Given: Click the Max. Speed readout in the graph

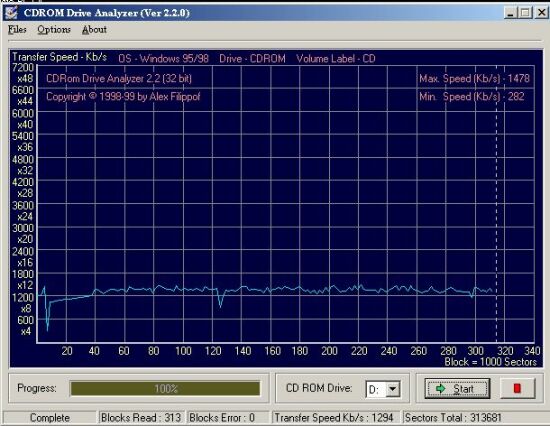Looking at the screenshot, I should pyautogui.click(x=474, y=78).
